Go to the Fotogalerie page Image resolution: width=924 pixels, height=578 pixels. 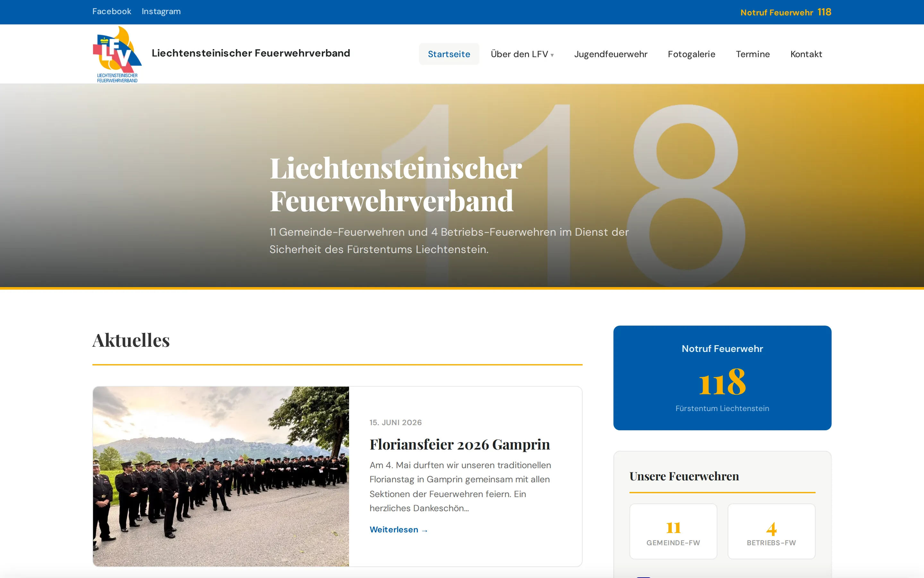tap(691, 54)
